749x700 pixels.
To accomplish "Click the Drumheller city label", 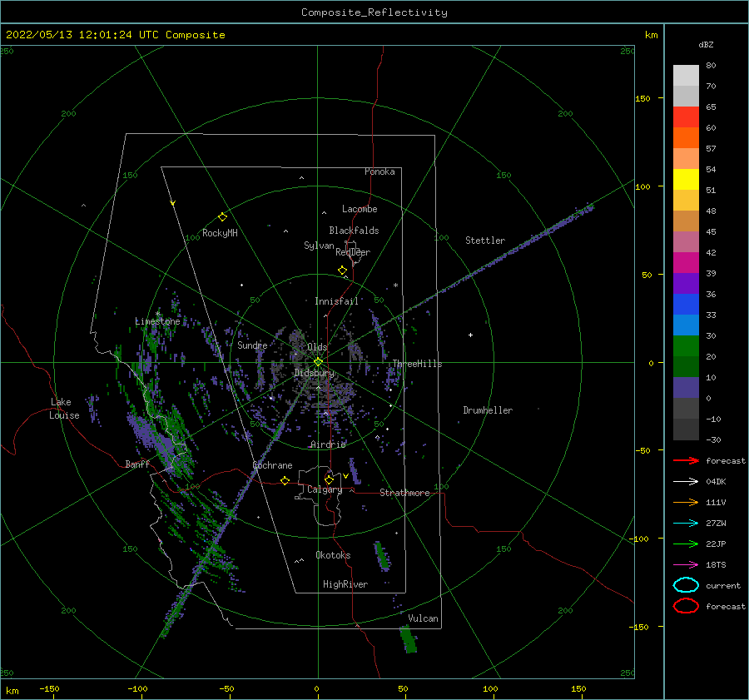I will coord(488,410).
